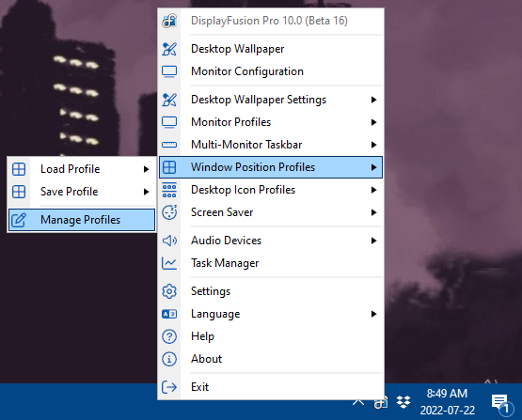Click the Task Manager chart icon
The width and height of the screenshot is (522, 420).
[x=169, y=263]
